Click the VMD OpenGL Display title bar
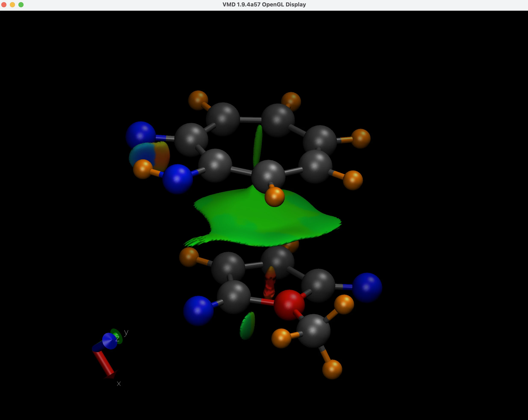 point(264,5)
